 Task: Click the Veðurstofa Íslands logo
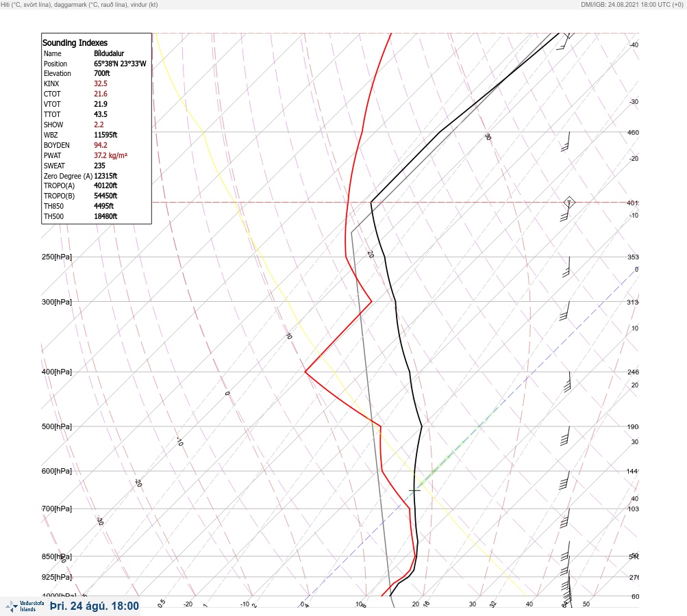pos(25,606)
